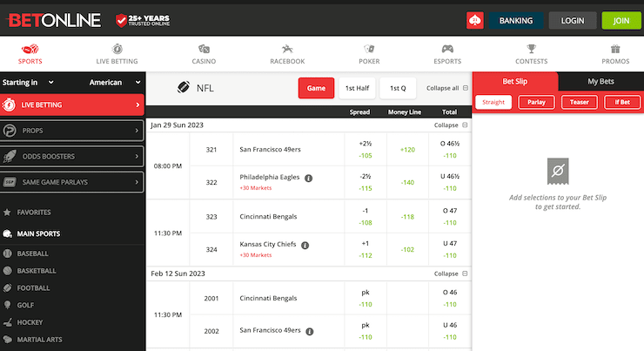Collapse the Jan 29 Sun 2023 section
644x351 pixels.
pos(451,125)
